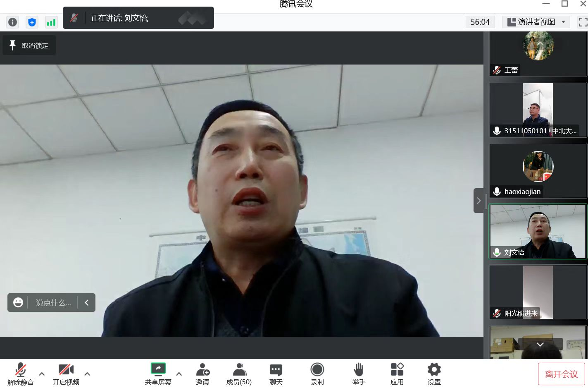Image resolution: width=588 pixels, height=388 pixels.
Task: Raise hand with 举手 icon
Action: (359, 374)
